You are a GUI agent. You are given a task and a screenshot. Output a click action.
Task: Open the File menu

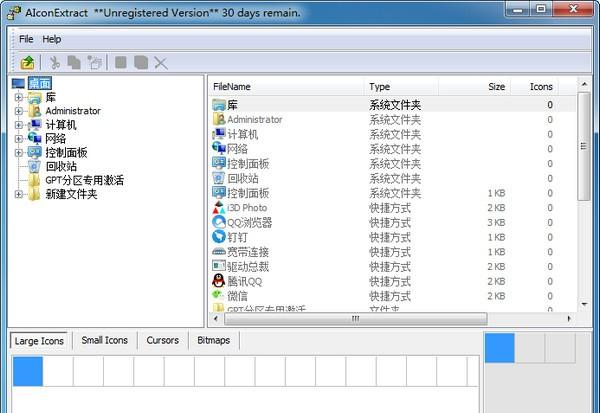[26, 39]
